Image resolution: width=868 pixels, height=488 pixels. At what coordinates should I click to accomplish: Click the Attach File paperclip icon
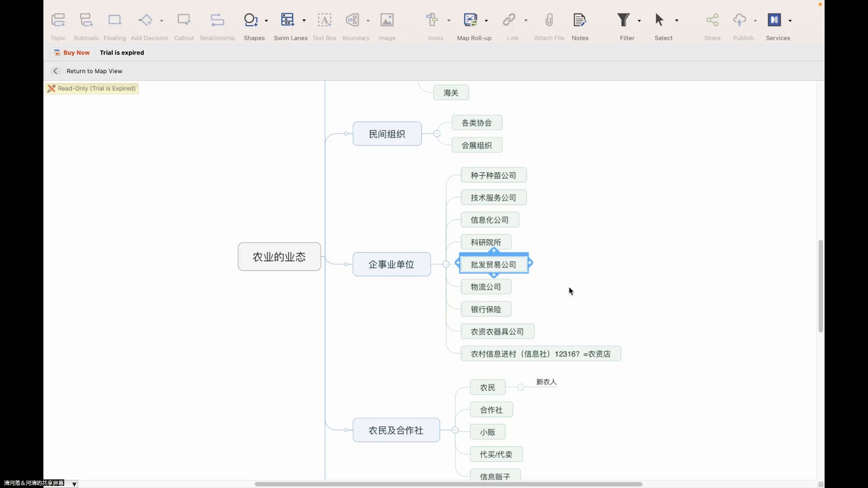[549, 20]
